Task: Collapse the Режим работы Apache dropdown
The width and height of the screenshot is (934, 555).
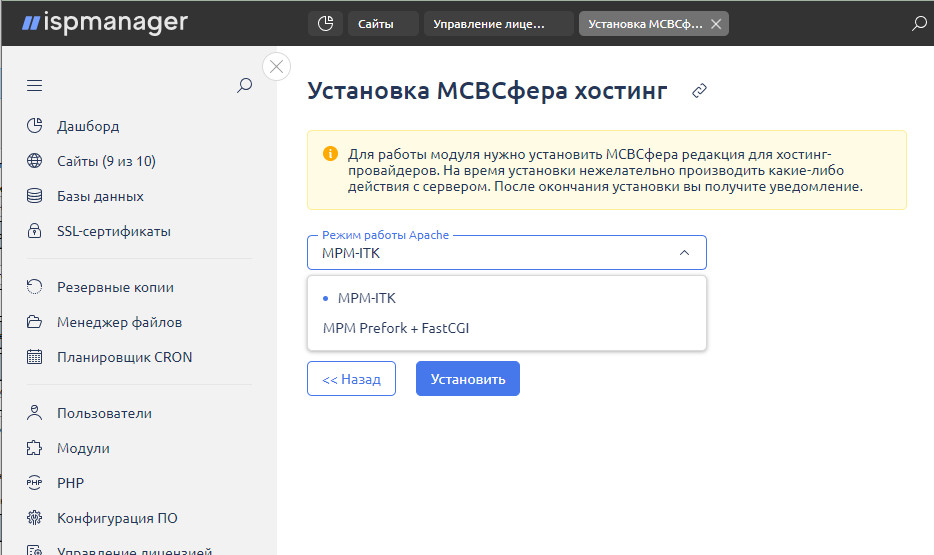Action: tap(684, 253)
